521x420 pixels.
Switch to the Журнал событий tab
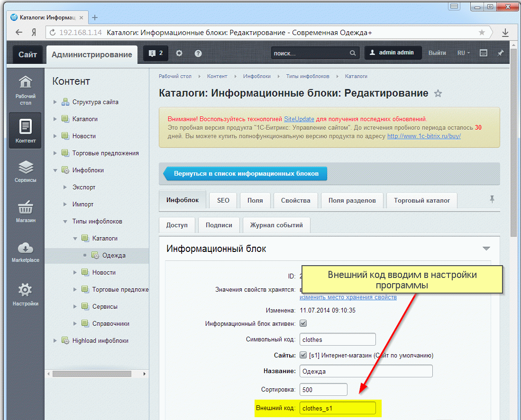[276, 225]
